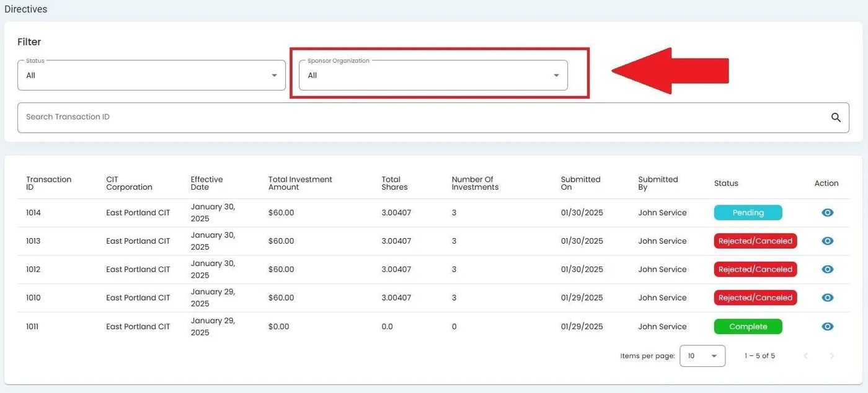
Task: Sort by Transaction ID column header
Action: (48, 183)
